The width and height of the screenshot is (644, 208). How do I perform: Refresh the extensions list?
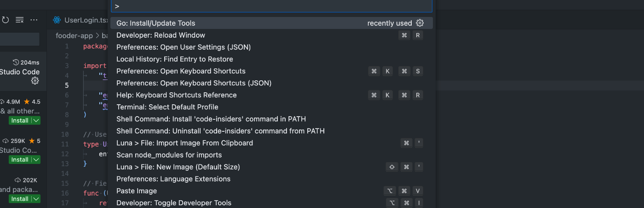(x=6, y=20)
